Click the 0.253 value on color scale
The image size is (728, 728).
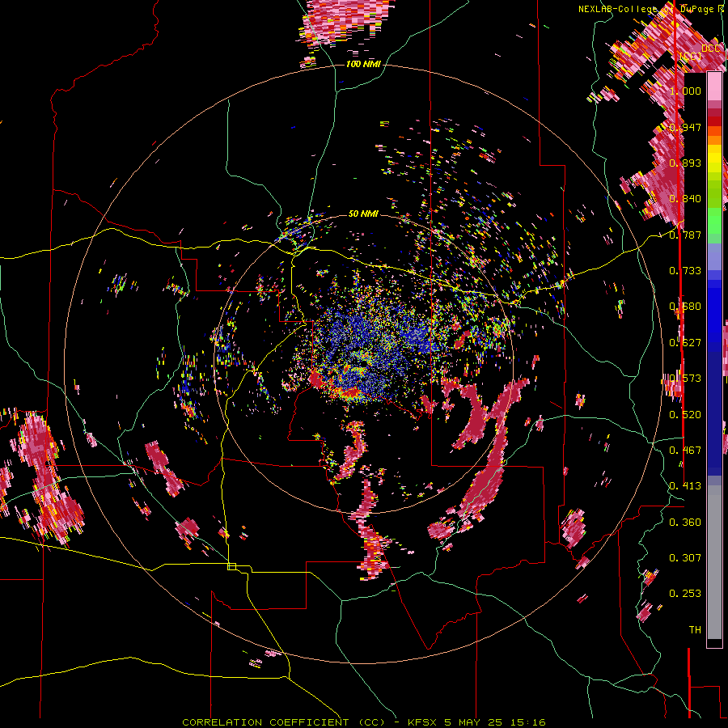(x=685, y=594)
